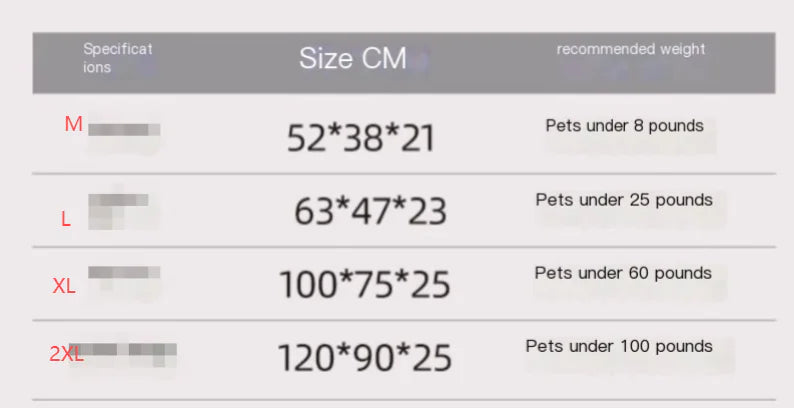The height and width of the screenshot is (408, 794).
Task: Click the Specifications header cell
Action: (117, 58)
